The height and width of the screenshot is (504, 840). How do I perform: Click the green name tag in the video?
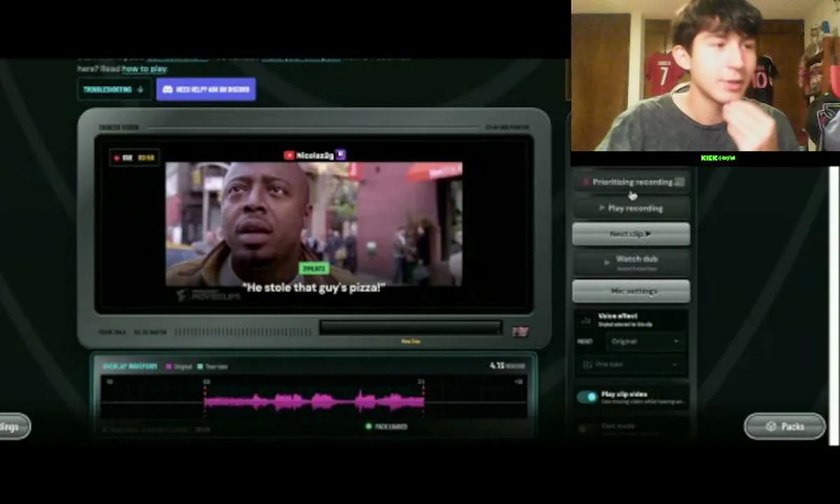pyautogui.click(x=314, y=268)
